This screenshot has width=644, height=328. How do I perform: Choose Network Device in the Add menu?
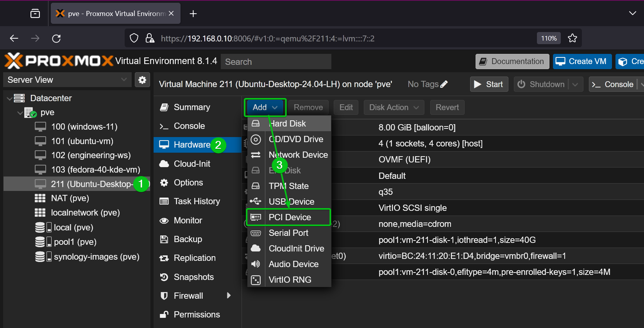[290, 155]
